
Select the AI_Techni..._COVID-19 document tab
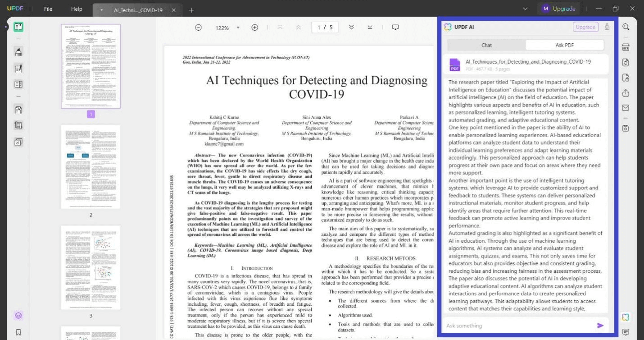(x=138, y=10)
